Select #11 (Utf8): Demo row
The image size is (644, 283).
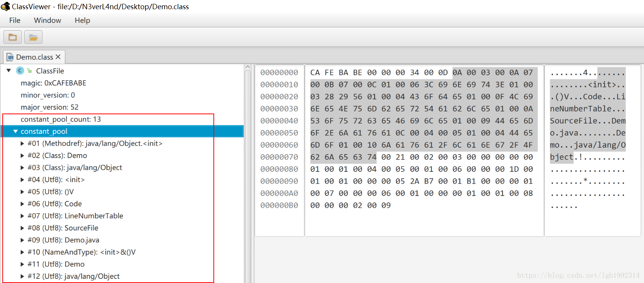[56, 264]
